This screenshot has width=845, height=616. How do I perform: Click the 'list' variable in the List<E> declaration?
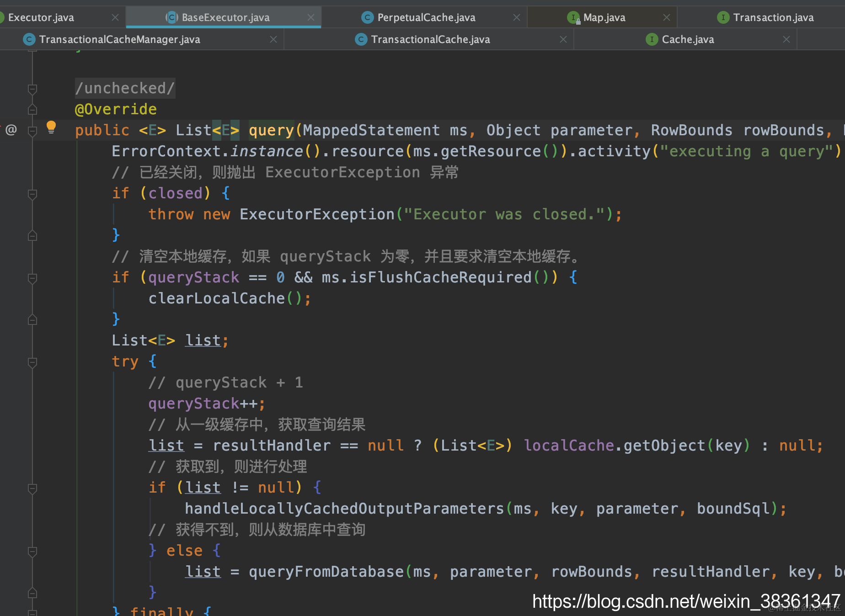point(203,340)
